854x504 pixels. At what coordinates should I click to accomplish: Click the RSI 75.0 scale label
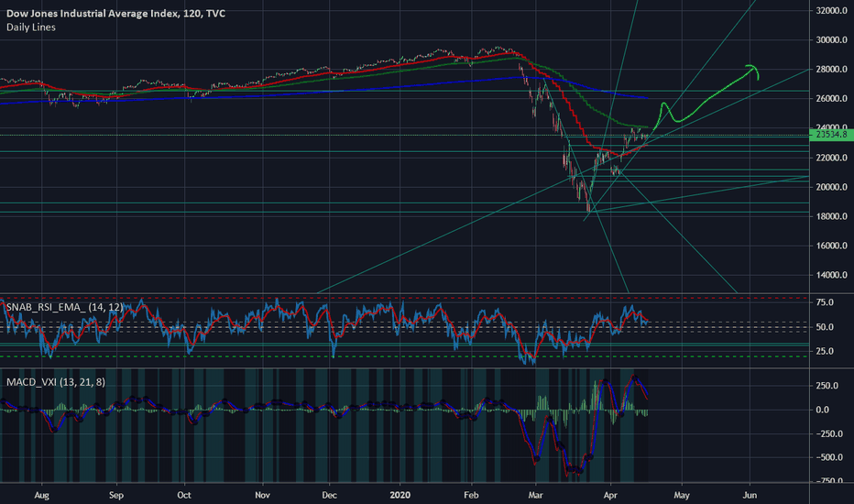824,302
